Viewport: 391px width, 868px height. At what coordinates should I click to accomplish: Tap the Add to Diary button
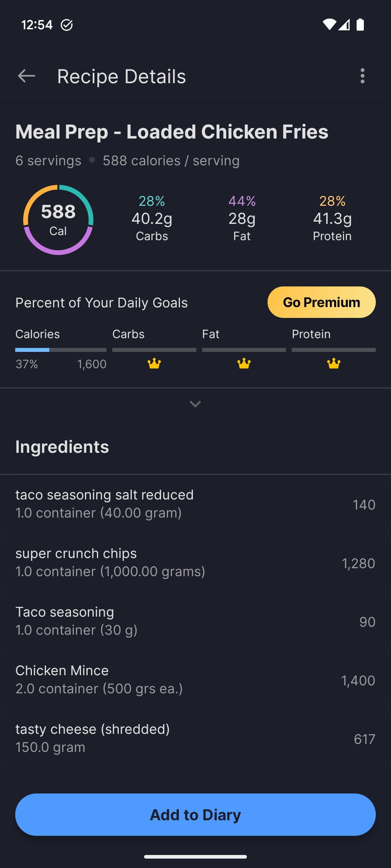(195, 814)
